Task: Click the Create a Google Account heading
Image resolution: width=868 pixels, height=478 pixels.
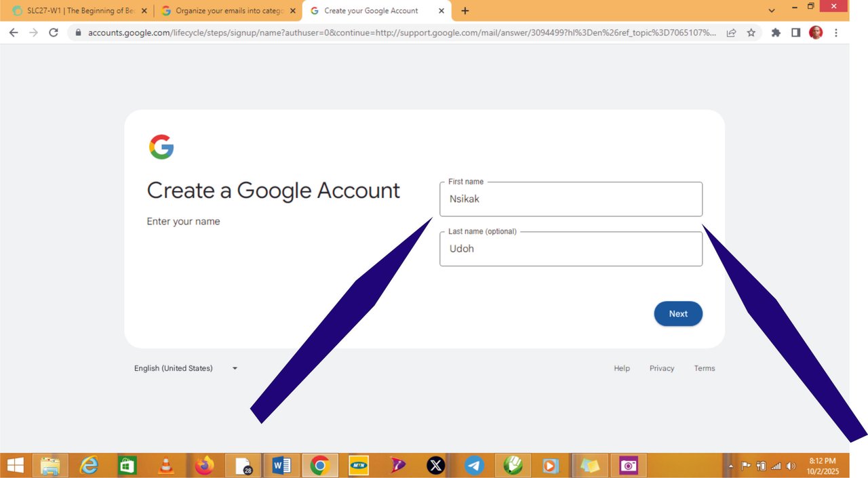Action: point(273,191)
